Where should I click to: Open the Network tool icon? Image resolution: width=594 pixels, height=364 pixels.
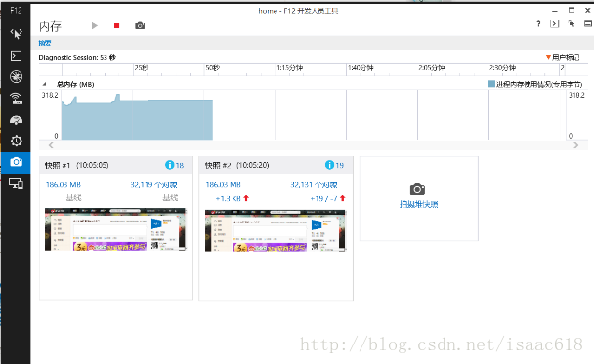pos(16,99)
